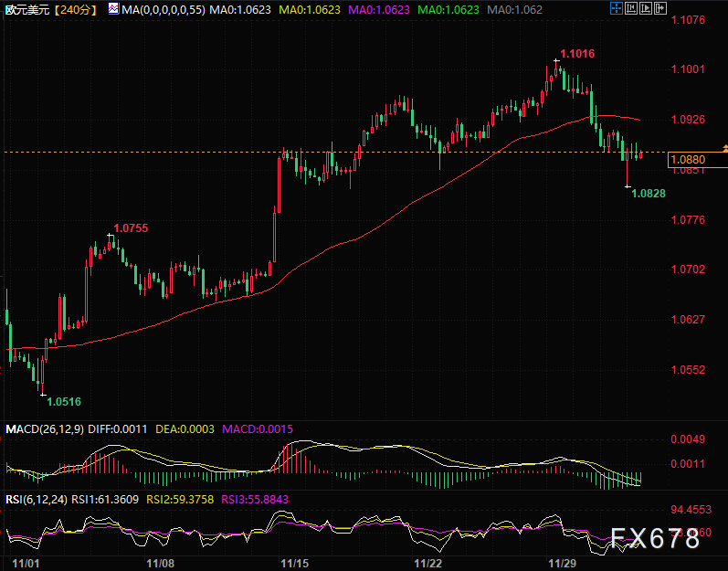Click the 11/22 date label

point(428,564)
